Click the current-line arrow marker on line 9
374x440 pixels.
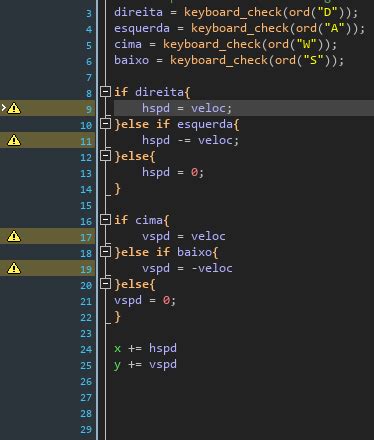tap(4, 107)
